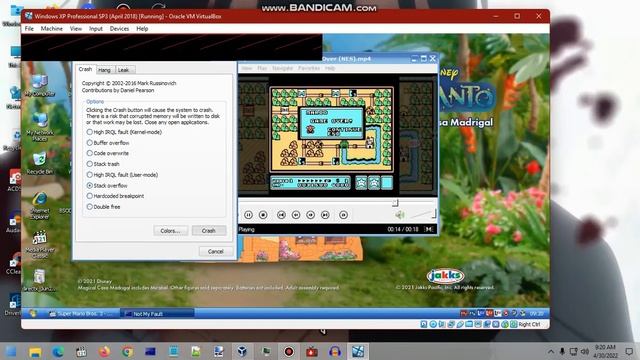Pause playback in Media Player Classic
Image resolution: width=640 pixels, height=360 pixels.
pyautogui.click(x=248, y=215)
